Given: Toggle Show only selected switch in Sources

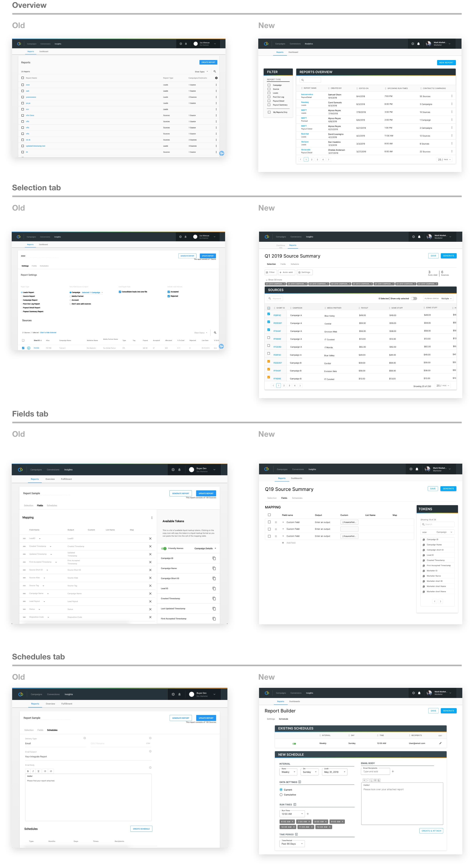Looking at the screenshot, I should (414, 298).
